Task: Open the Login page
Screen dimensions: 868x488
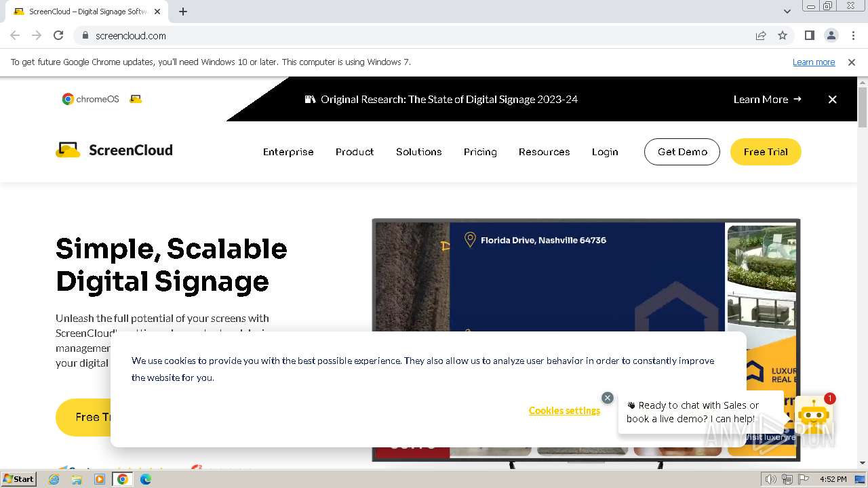Action: [605, 152]
